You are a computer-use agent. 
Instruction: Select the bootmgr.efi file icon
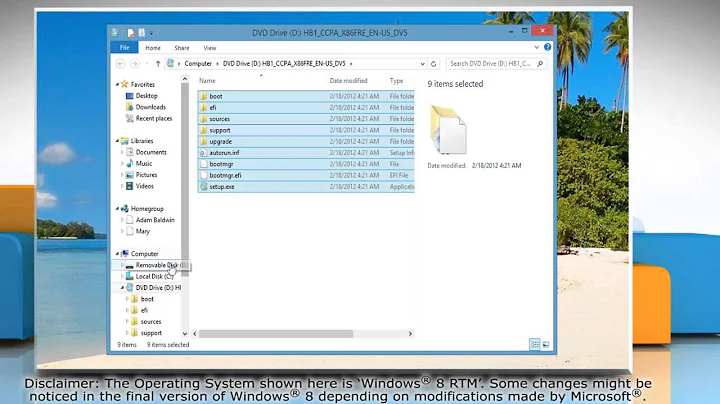(203, 175)
